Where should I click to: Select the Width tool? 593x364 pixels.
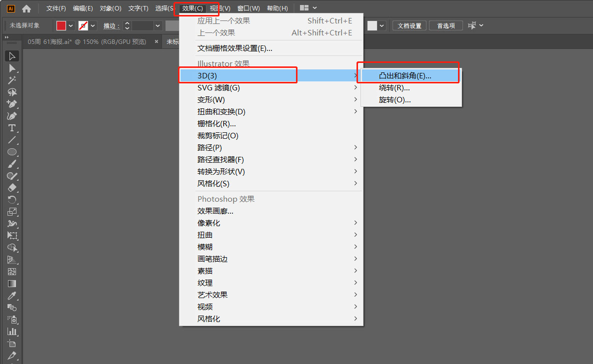(11, 224)
